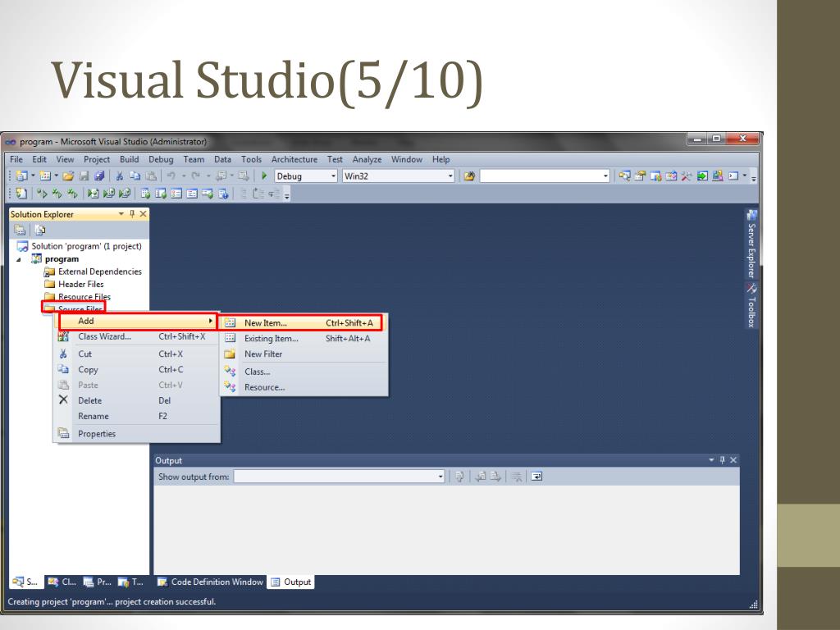Open the Show output from dropdown
The height and width of the screenshot is (630, 840).
[x=441, y=477]
